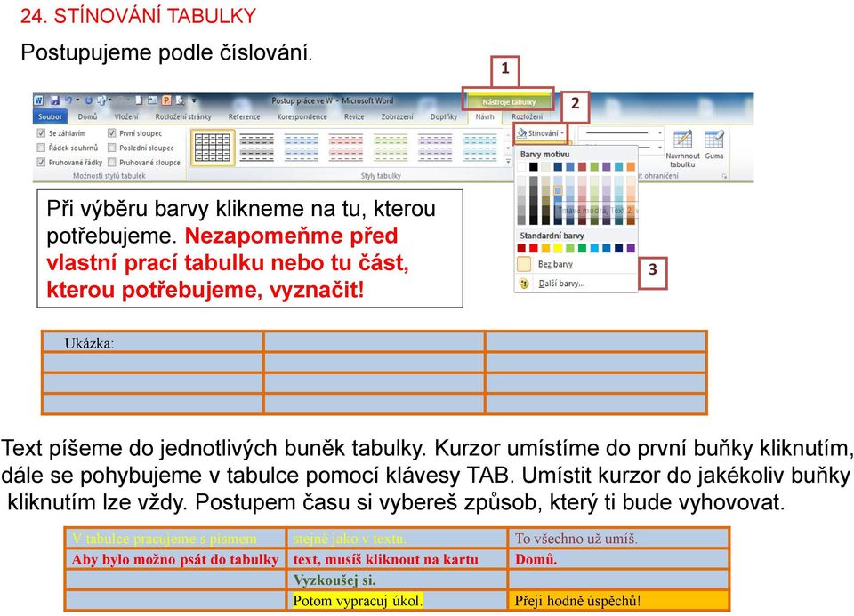Switch to the Doplňky tab
This screenshot has width=854, height=616.
pyautogui.click(x=444, y=117)
